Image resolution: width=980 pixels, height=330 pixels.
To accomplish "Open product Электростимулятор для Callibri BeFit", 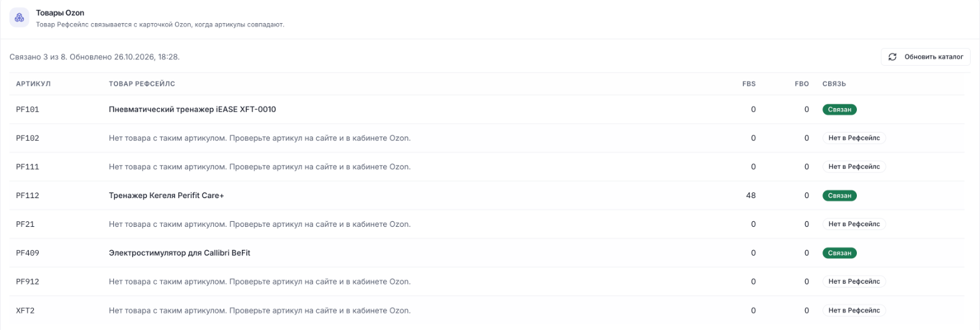I will click(x=180, y=253).
